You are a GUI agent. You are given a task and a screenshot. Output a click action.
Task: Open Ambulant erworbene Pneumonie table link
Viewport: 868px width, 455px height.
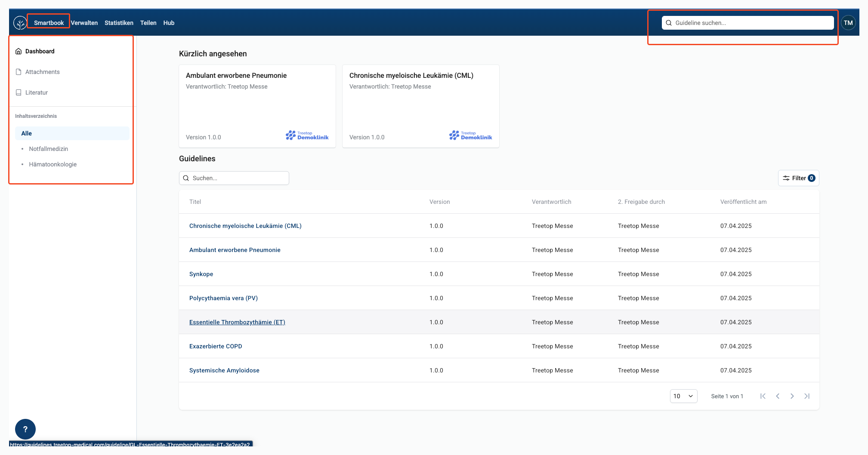[235, 250]
